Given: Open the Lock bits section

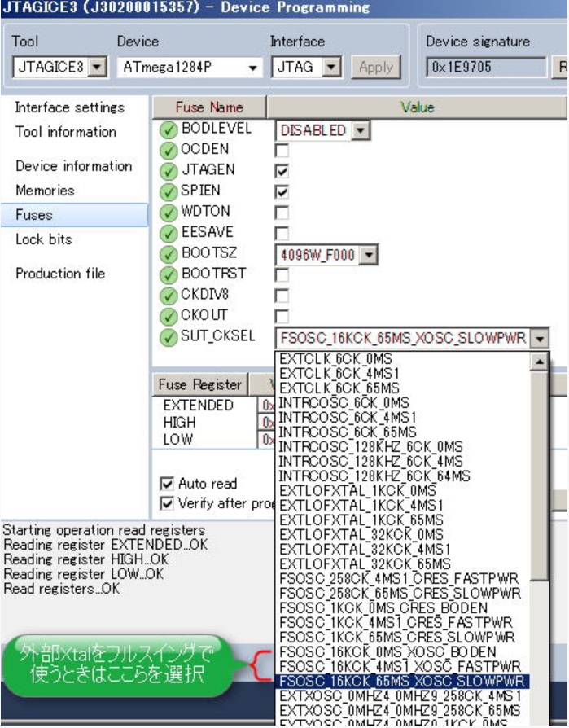Looking at the screenshot, I should [x=43, y=239].
